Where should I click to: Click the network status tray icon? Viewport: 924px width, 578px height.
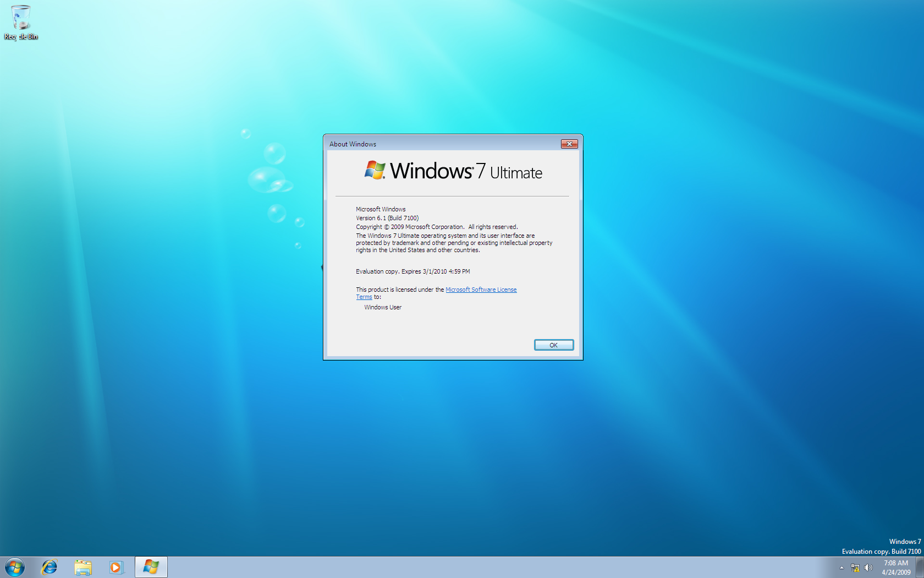[x=855, y=567]
